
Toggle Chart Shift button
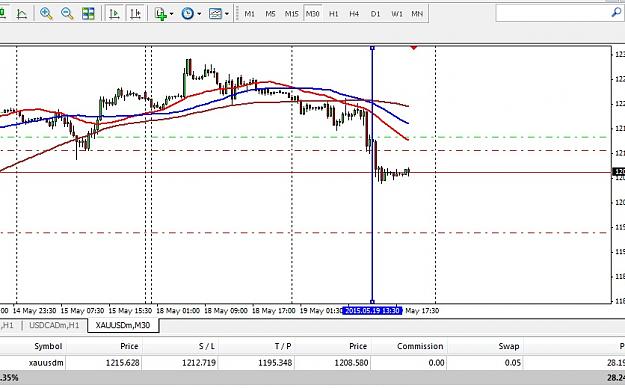(135, 14)
